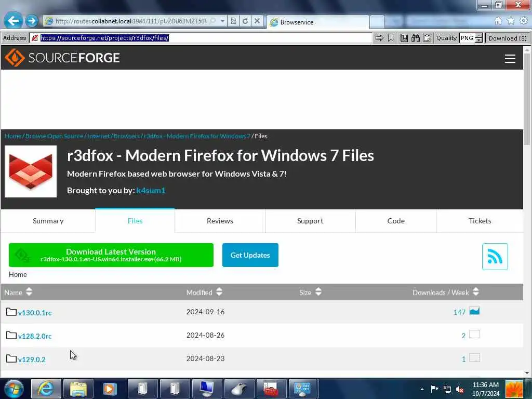The height and width of the screenshot is (399, 532).
Task: Click the r3dfox fox logo thumbnail
Action: (x=31, y=171)
